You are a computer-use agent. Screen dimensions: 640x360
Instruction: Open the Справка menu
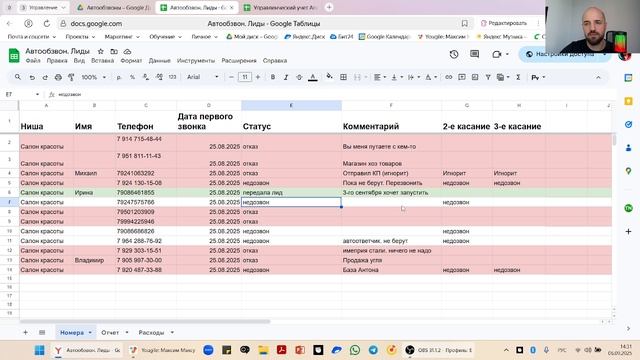[x=275, y=60]
